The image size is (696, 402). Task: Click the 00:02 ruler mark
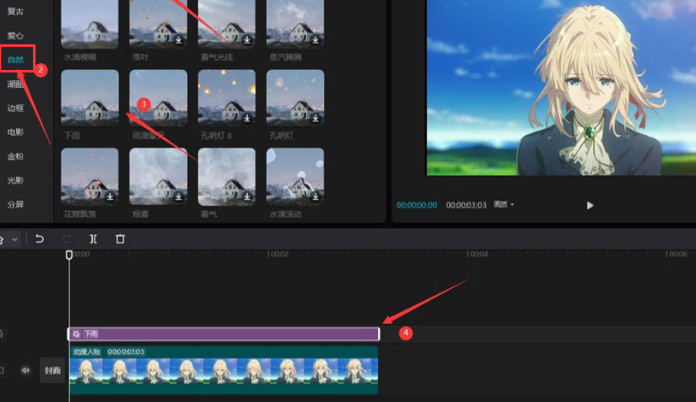coord(278,254)
